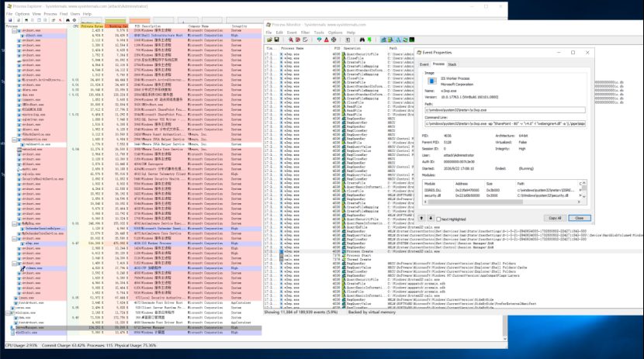Image resolution: width=644 pixels, height=359 pixels.
Task: Open the Event menu in Process Monitor
Action: click(292, 33)
